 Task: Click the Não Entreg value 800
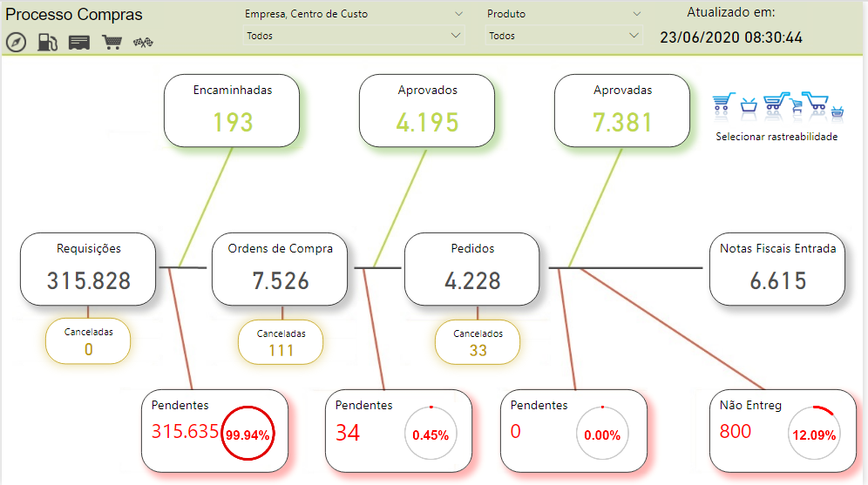[736, 431]
